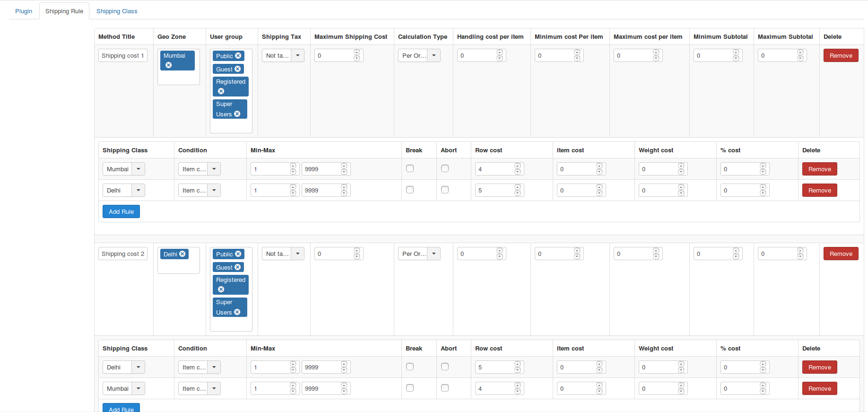Click the Shipping cost 2 method title field

[123, 254]
